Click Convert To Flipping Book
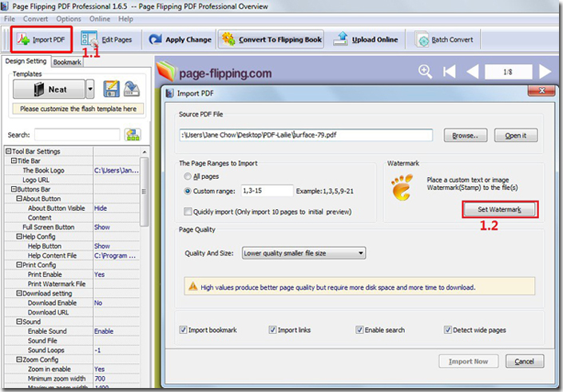Screen dimensions: 563x392 coord(271,39)
